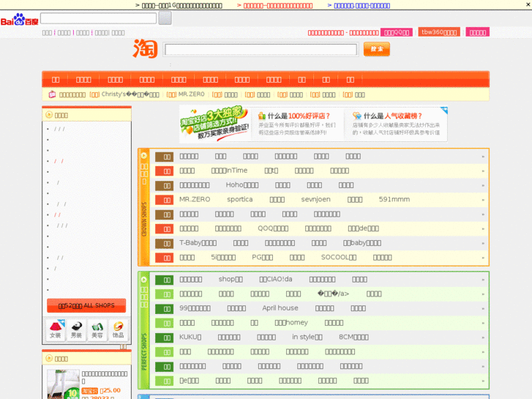Open the 女装 category icon
532x399 pixels.
click(56, 329)
